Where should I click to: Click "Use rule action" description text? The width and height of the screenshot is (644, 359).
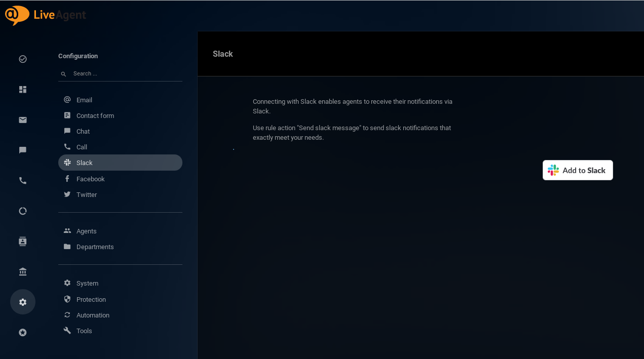click(x=352, y=133)
